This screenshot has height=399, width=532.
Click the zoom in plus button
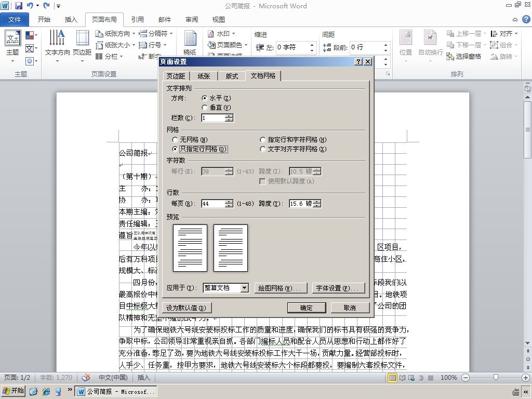526,378
